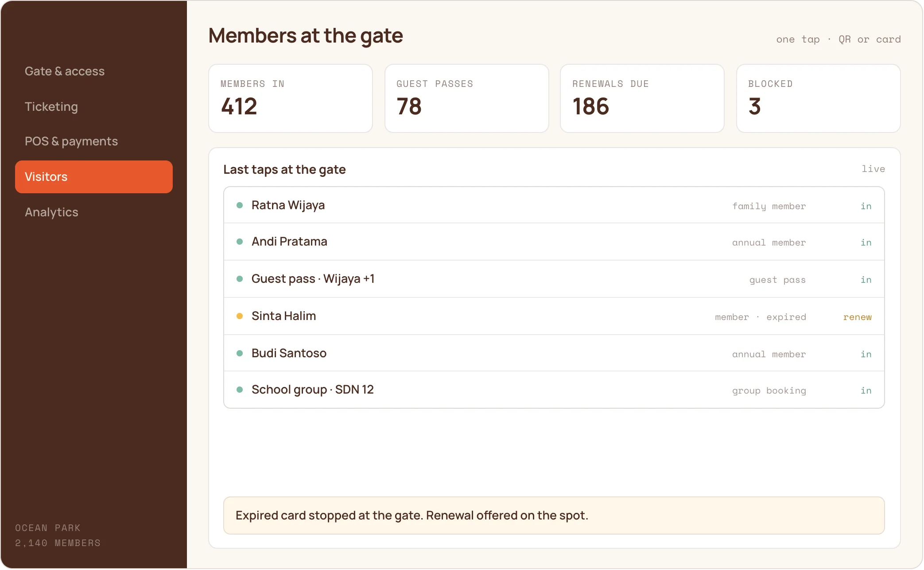The image size is (924, 570).
Task: Click the Ocean Park members footer label
Action: (58, 535)
